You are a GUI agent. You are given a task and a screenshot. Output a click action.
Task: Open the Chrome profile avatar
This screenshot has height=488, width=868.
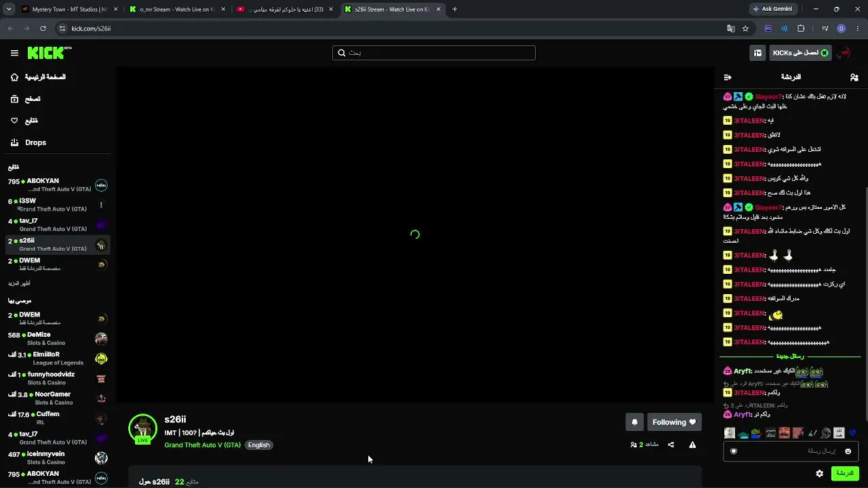pos(842,28)
